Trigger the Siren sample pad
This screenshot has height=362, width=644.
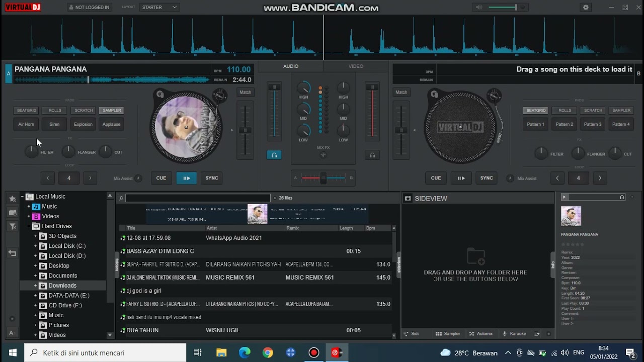(54, 124)
